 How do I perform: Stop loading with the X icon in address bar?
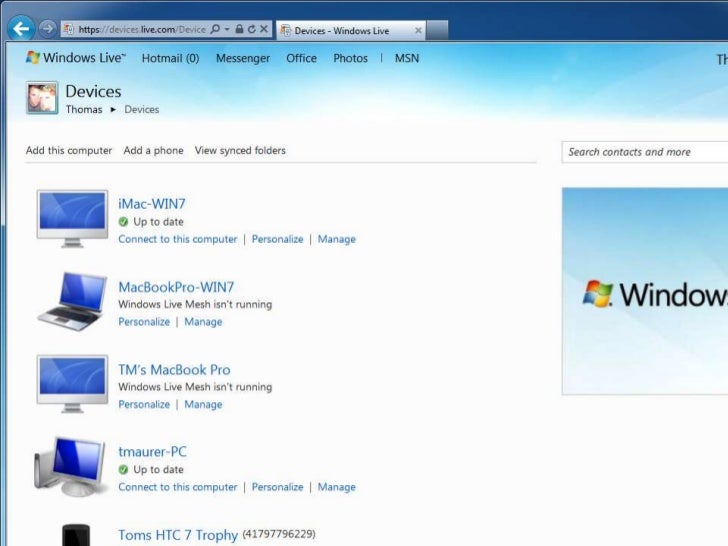(x=264, y=29)
